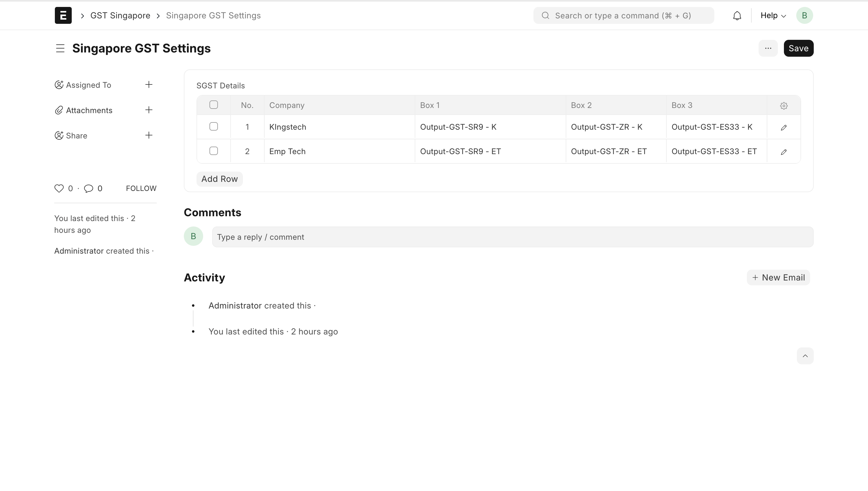Viewport: 868px width, 491px height.
Task: Open the notifications bell
Action: pyautogui.click(x=737, y=15)
